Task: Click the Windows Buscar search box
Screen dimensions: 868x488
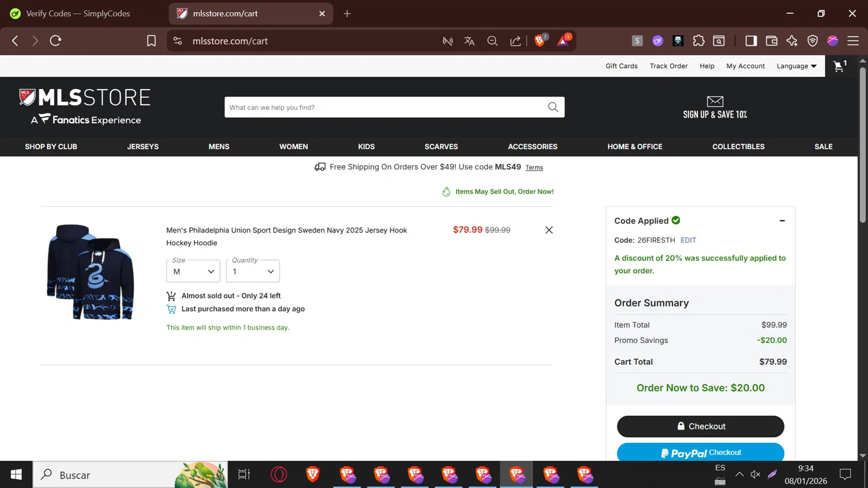Action: coord(130,475)
